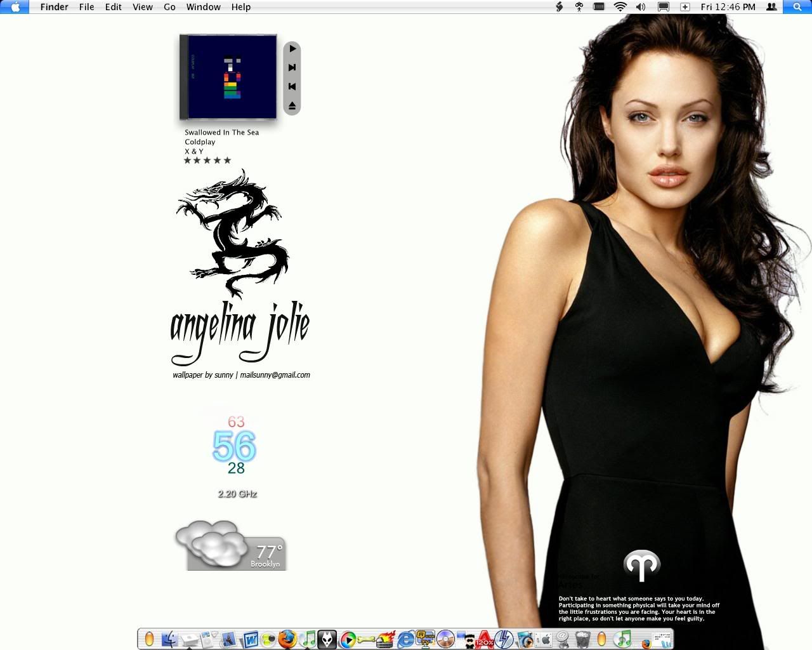812x650 pixels.
Task: Open Firefox from the dock
Action: (x=287, y=639)
